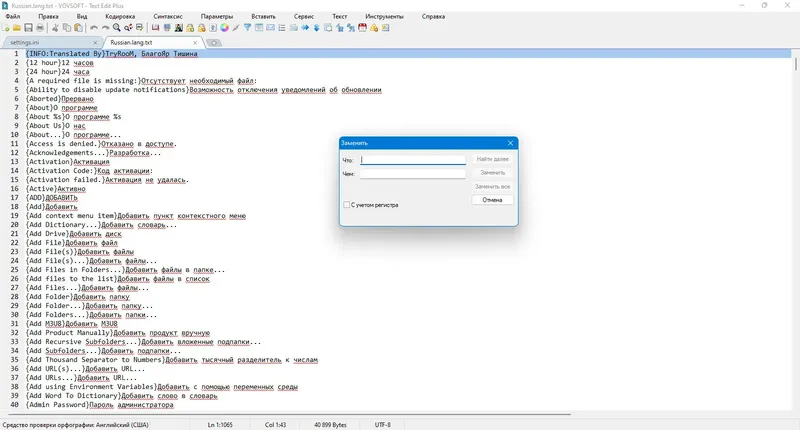
Task: Close the settings.ini tab
Action: click(95, 43)
